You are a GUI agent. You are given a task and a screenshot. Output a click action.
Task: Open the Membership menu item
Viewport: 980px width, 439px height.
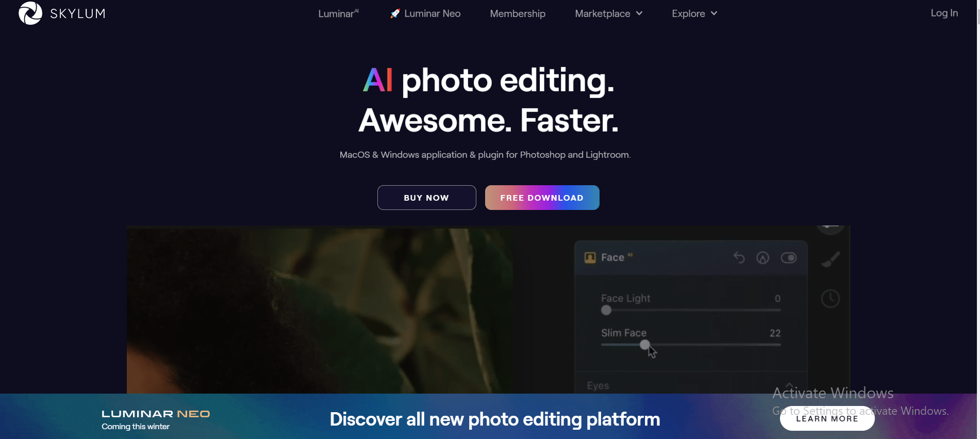click(518, 14)
